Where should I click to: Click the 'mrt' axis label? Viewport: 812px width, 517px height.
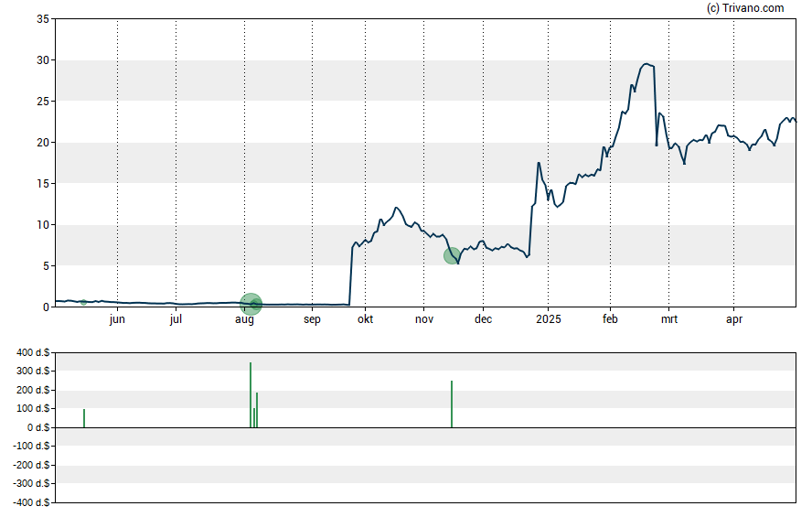[x=669, y=319]
